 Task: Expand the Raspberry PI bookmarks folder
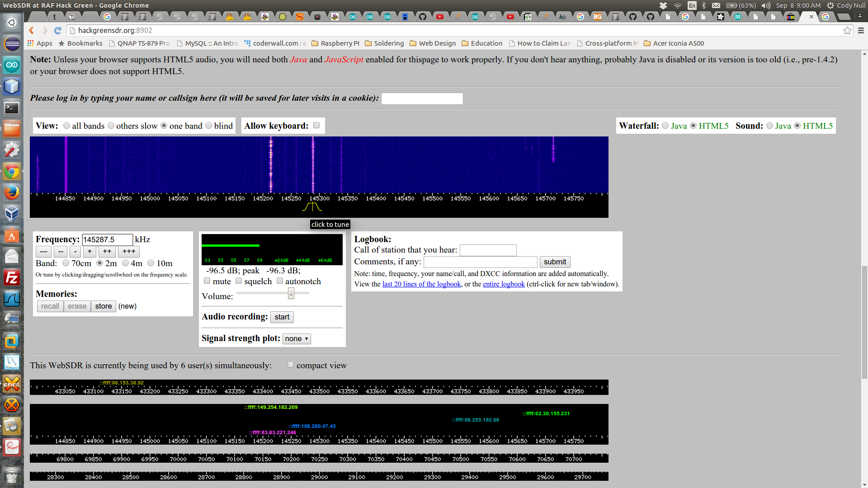335,43
